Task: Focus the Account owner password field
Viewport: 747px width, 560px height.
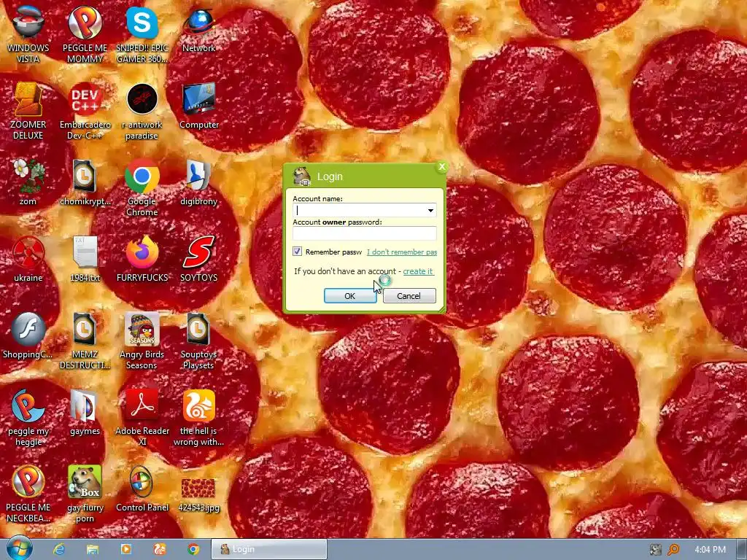Action: tap(365, 233)
